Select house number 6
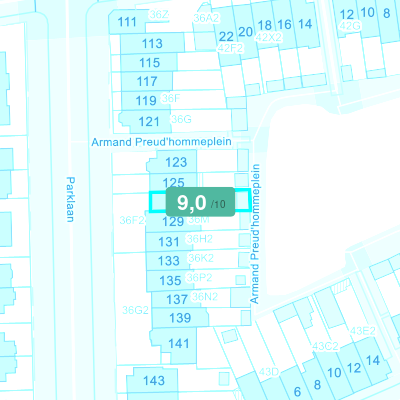The width and height of the screenshot is (400, 400). (x=297, y=391)
